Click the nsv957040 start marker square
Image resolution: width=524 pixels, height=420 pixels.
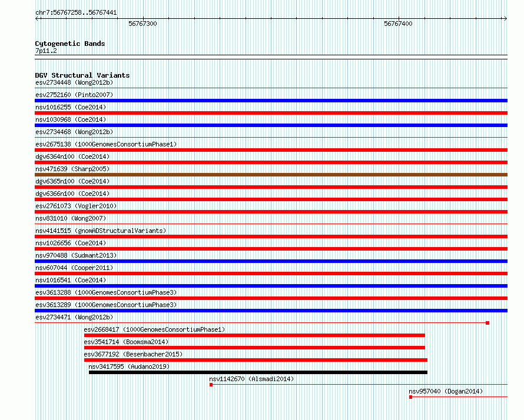pos(411,397)
